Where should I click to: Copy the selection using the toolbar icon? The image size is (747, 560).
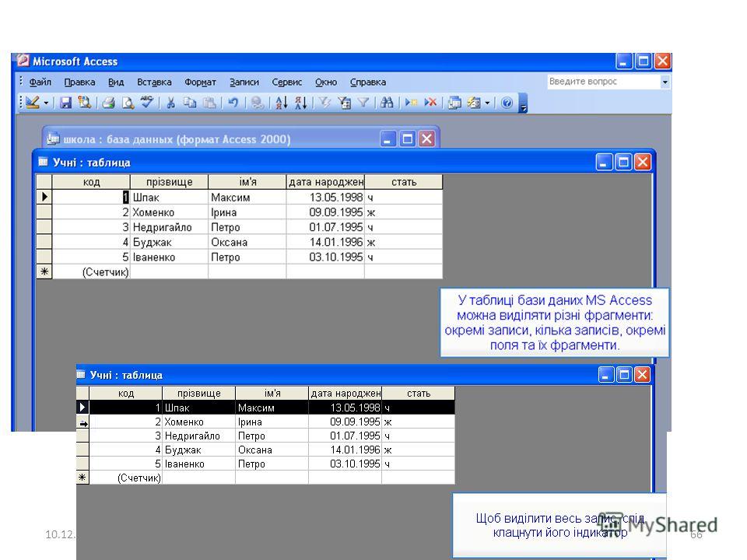click(x=190, y=103)
